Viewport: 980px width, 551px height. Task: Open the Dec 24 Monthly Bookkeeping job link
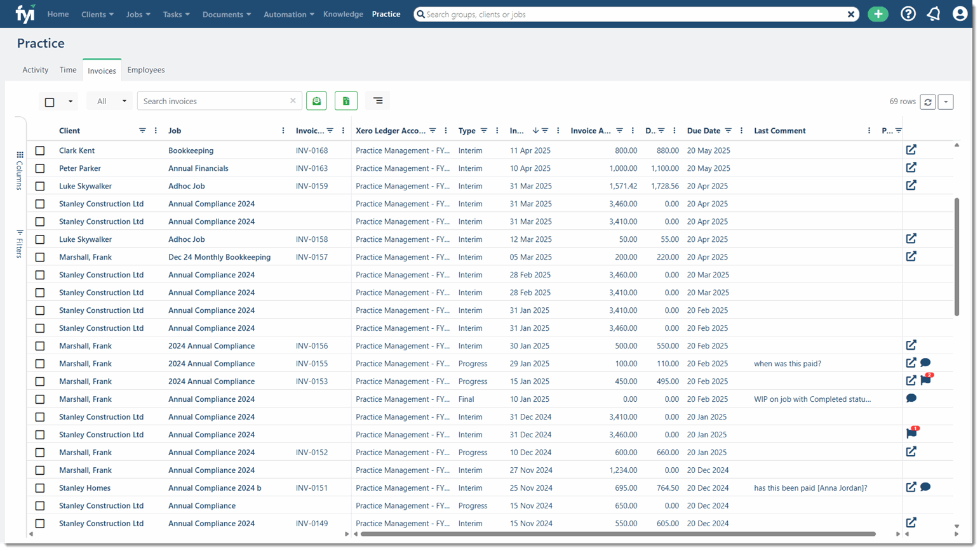[219, 257]
